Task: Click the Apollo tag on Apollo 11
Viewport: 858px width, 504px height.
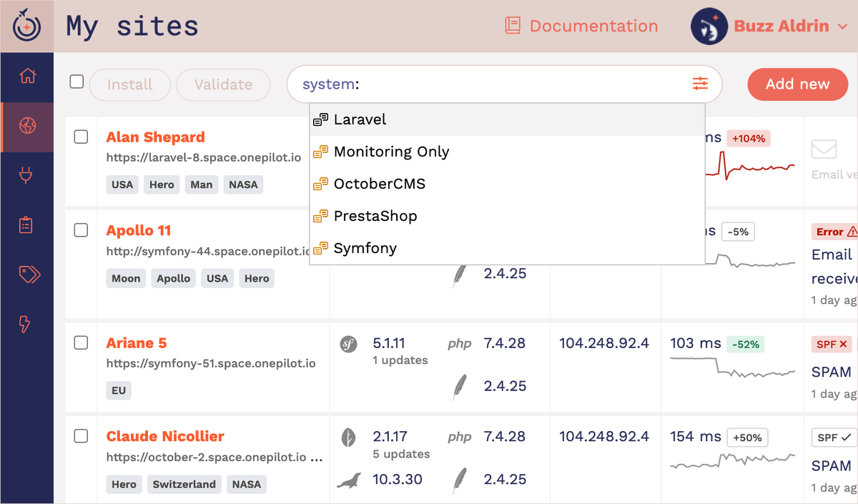Action: pos(174,278)
